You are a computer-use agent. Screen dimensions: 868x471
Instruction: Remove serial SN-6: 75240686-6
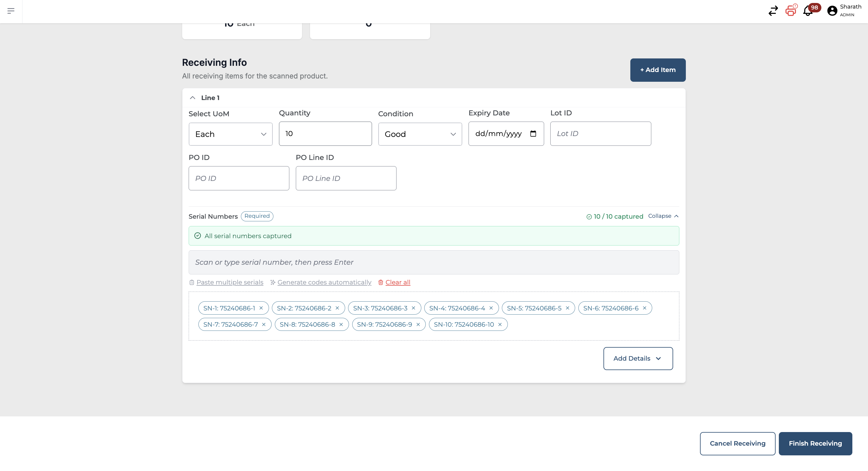pos(644,308)
